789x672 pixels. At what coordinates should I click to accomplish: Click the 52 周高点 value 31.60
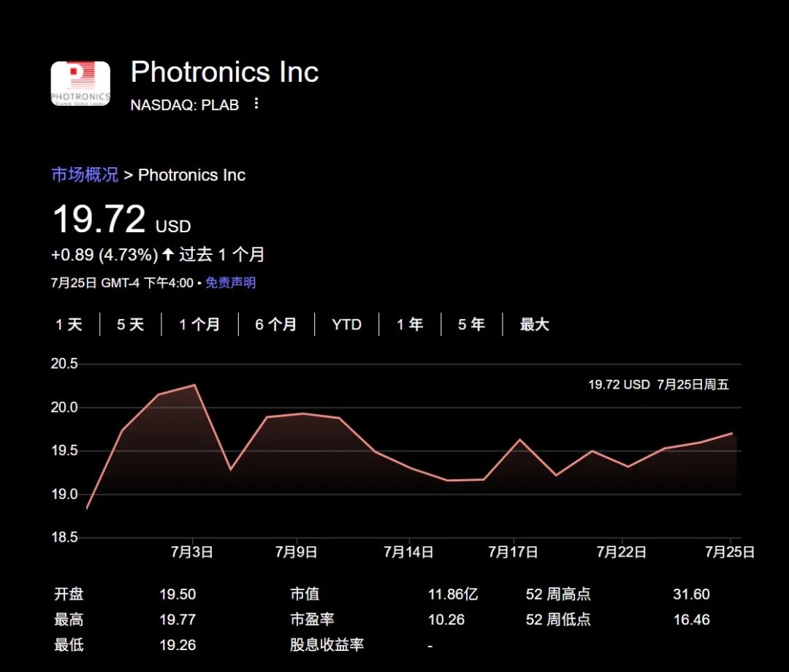point(691,594)
